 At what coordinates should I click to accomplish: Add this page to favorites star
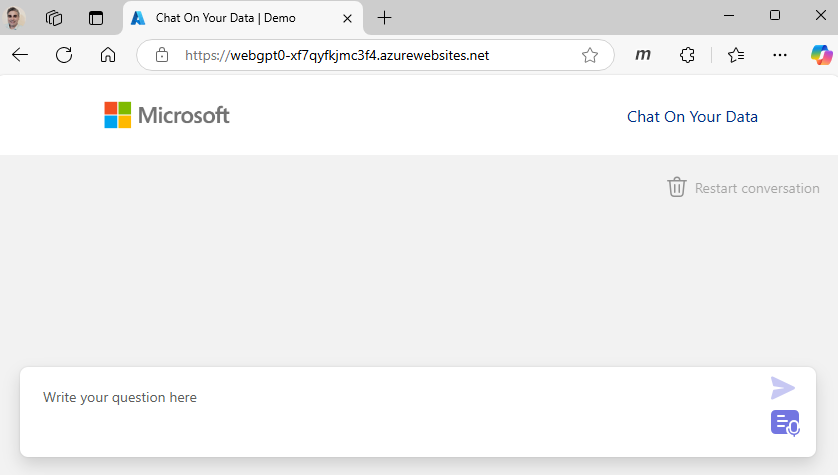590,55
